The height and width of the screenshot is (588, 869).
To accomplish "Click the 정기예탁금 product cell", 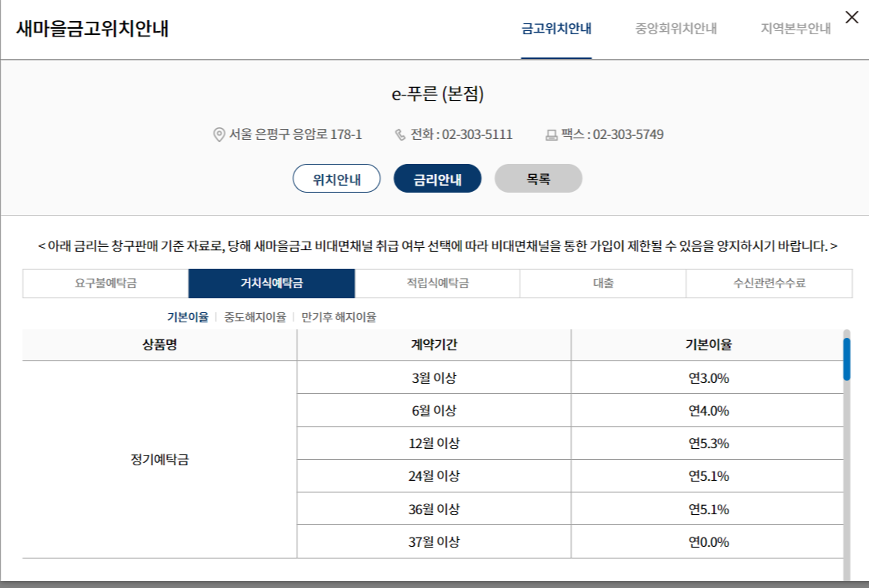I will 160,459.
